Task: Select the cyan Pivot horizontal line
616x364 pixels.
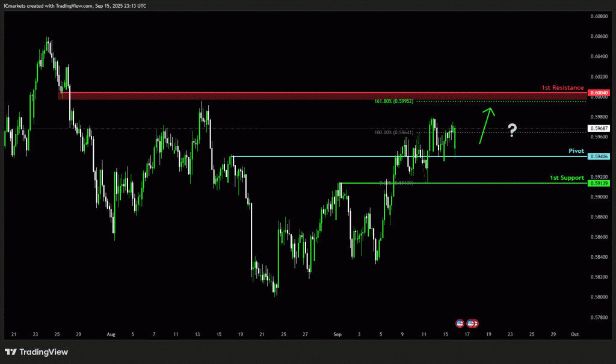Action: pos(410,156)
